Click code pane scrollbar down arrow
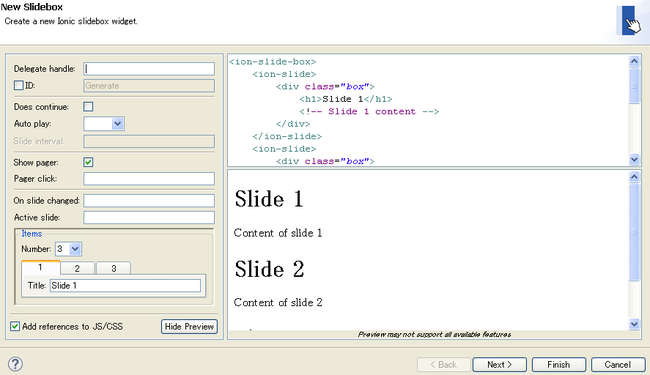This screenshot has height=375, width=650. point(634,159)
